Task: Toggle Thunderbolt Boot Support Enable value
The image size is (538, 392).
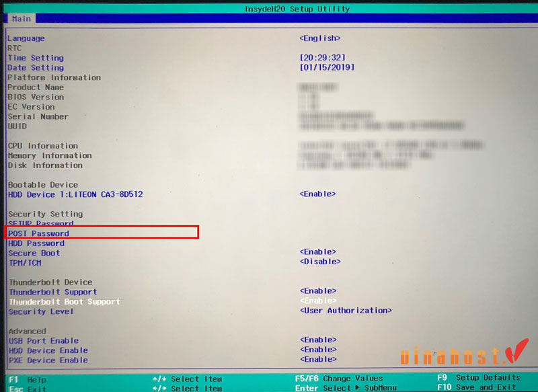Action: point(318,301)
